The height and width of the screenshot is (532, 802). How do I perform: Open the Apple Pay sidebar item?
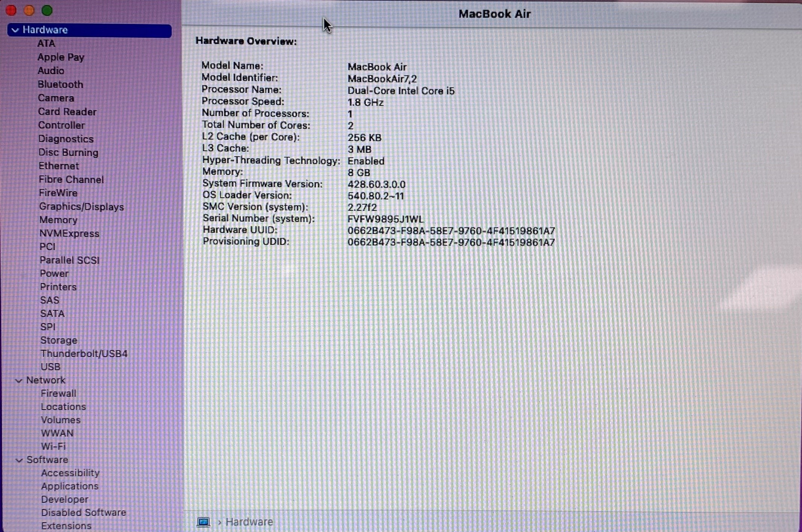coord(61,57)
